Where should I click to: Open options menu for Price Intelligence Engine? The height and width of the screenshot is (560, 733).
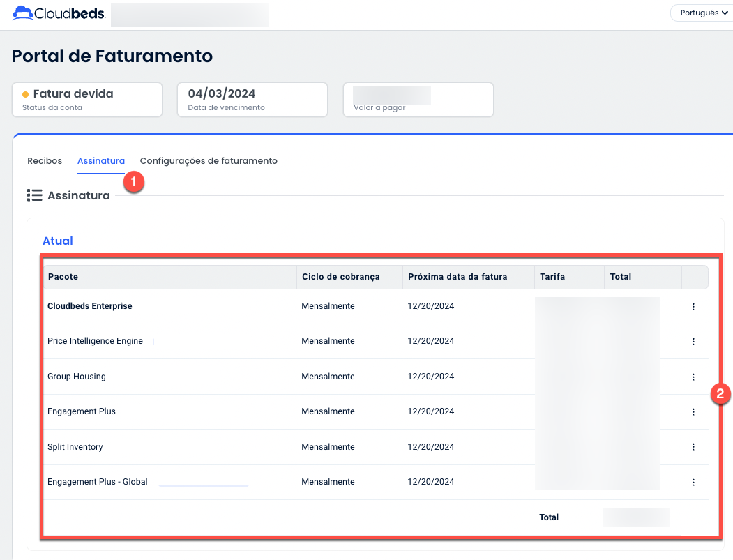coord(693,342)
